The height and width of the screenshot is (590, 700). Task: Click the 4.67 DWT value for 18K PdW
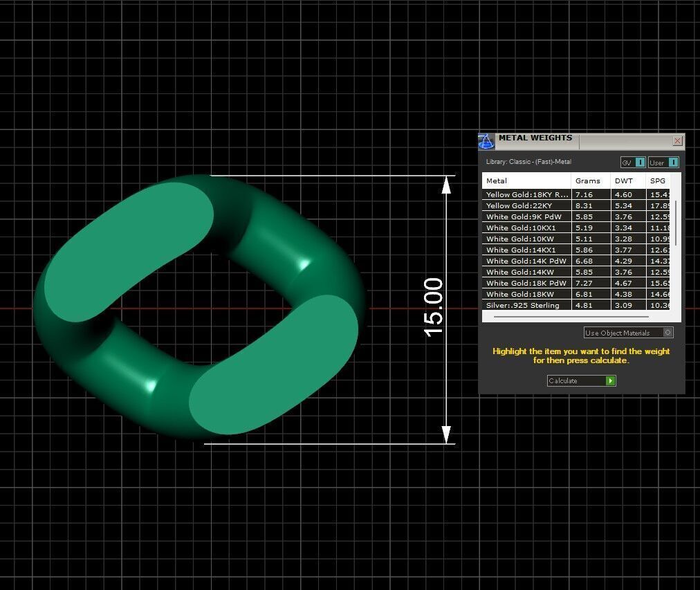(x=623, y=283)
